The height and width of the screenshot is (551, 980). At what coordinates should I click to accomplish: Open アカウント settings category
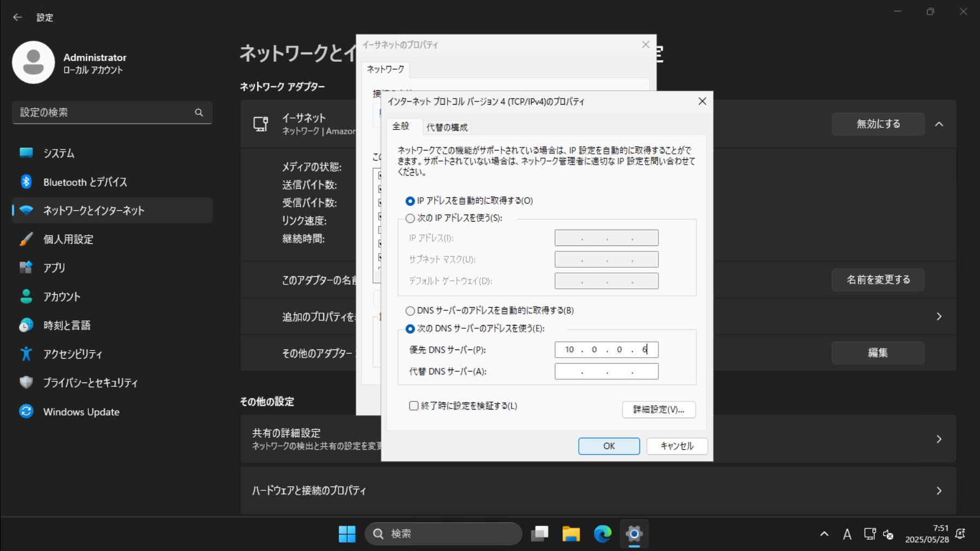tap(112, 296)
